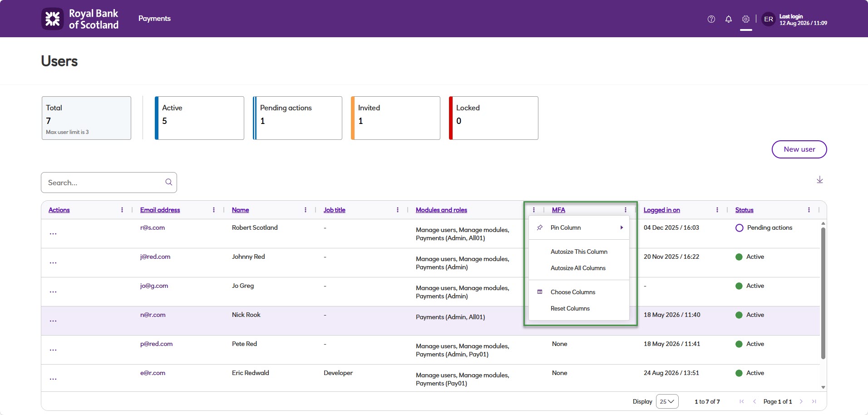Image resolution: width=868 pixels, height=415 pixels.
Task: Open actions ellipsis for Robert Scotland
Action: pos(53,233)
